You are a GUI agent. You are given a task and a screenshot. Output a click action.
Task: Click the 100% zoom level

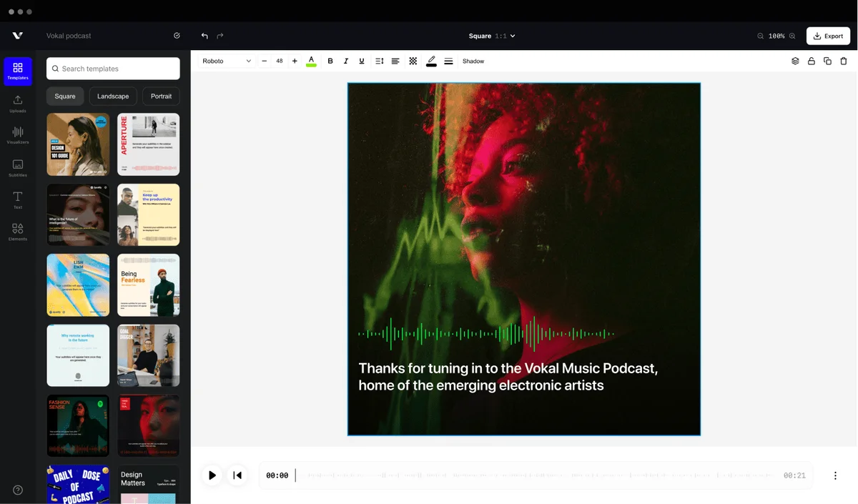click(x=776, y=36)
